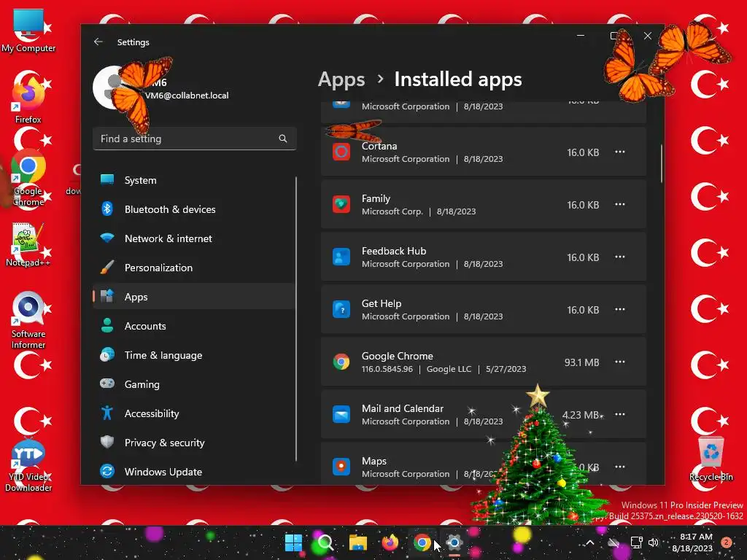Select the Recycle Bin desktop icon
Viewport: 747px width, 560px height.
coord(711,459)
